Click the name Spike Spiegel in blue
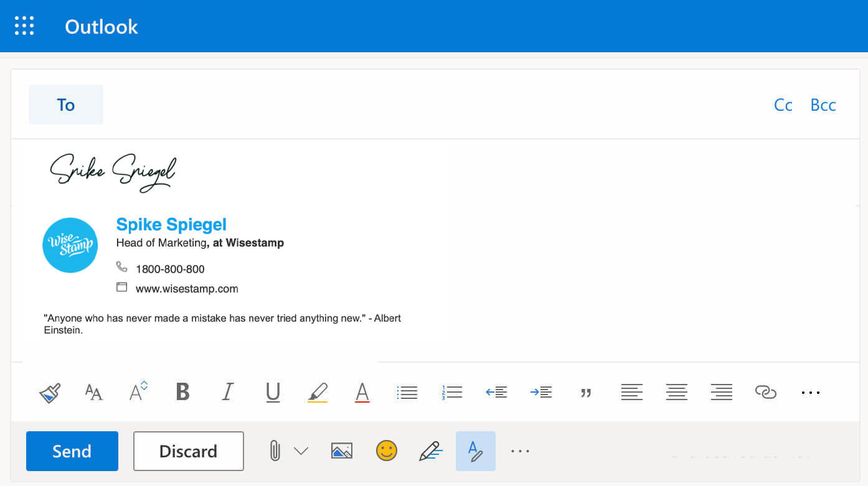868x486 pixels. [x=171, y=225]
